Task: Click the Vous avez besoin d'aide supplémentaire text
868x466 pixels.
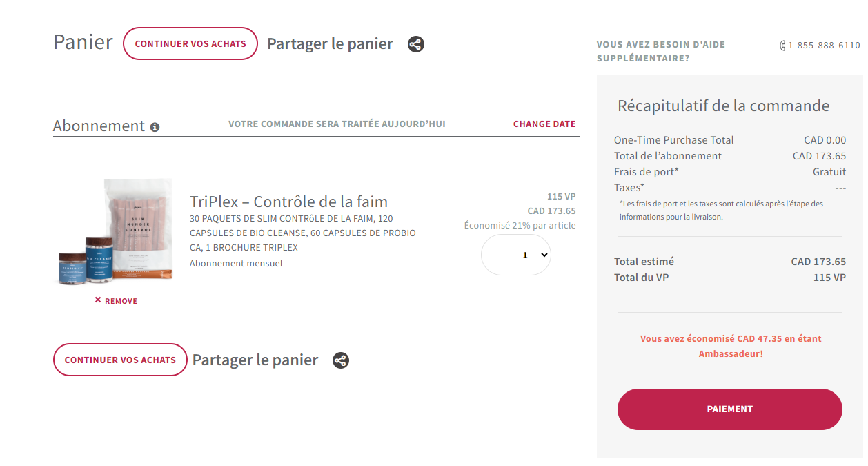Action: tap(660, 51)
